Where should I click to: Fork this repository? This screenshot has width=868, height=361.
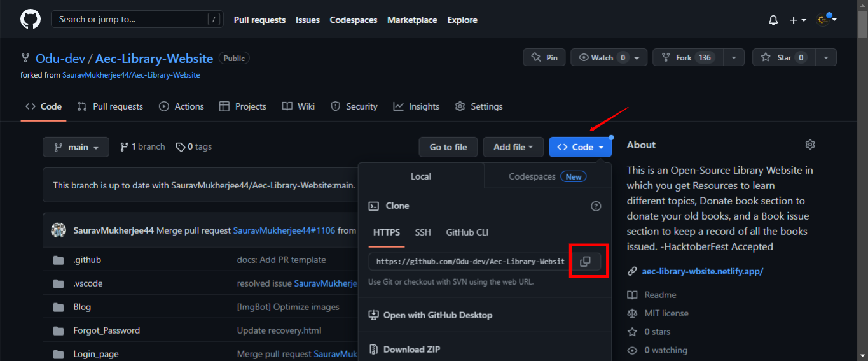coord(687,57)
